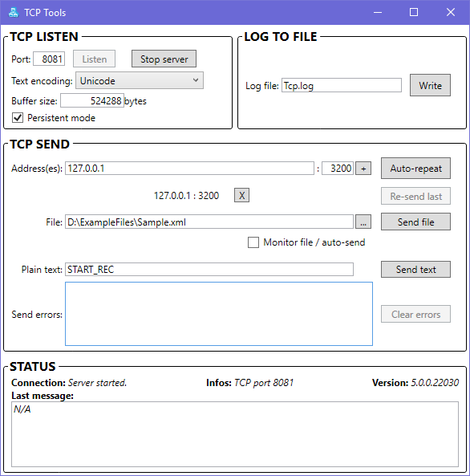Browse for file with the ellipsis button
This screenshot has width=470, height=476.
pos(363,222)
